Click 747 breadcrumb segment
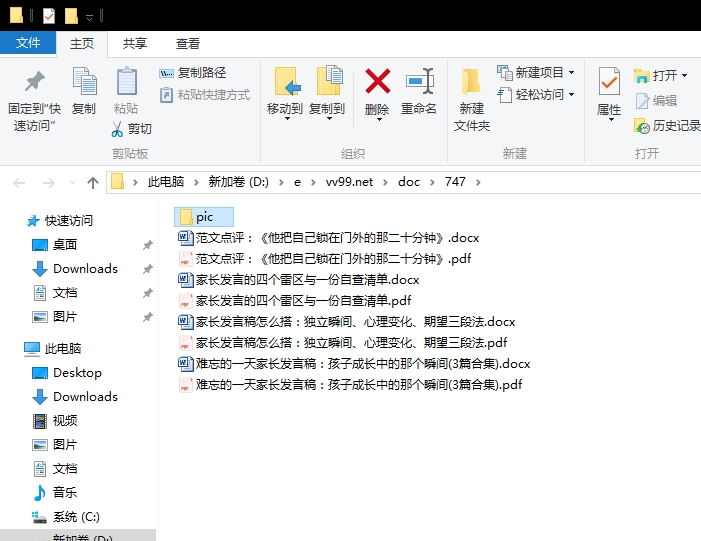The width and height of the screenshot is (701, 541). click(x=455, y=182)
